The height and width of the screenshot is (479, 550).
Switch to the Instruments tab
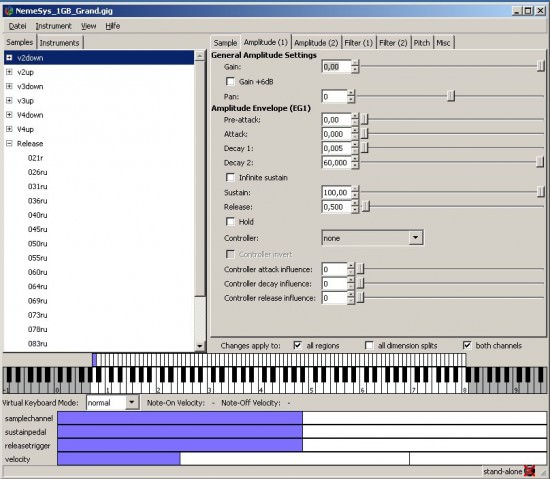pyautogui.click(x=60, y=43)
